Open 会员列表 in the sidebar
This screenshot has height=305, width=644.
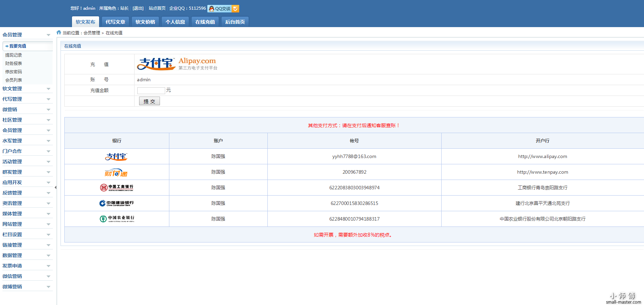(14, 80)
